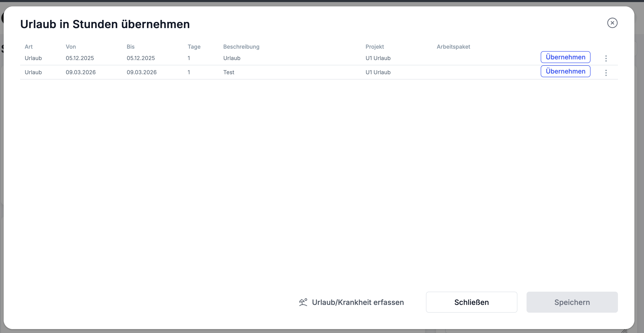
Task: Click the beach umbrella icon
Action: pos(303,302)
